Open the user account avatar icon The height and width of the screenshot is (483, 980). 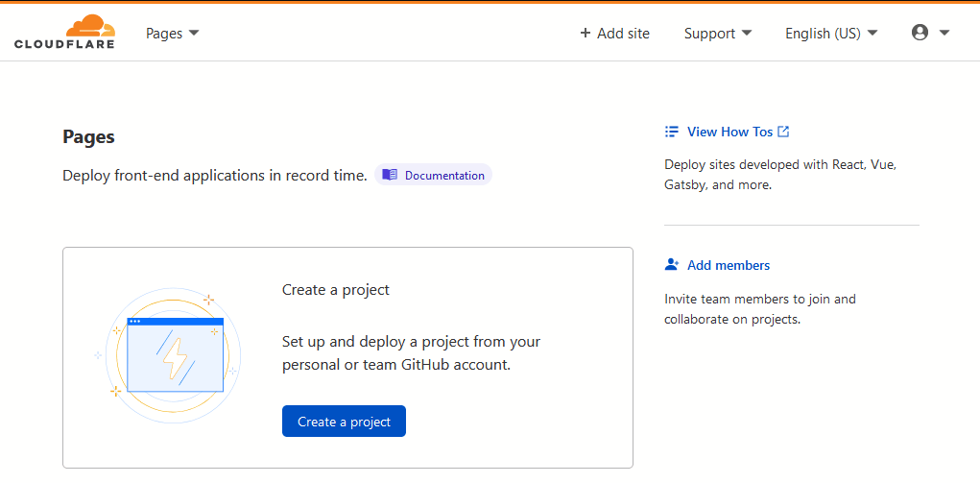point(920,33)
